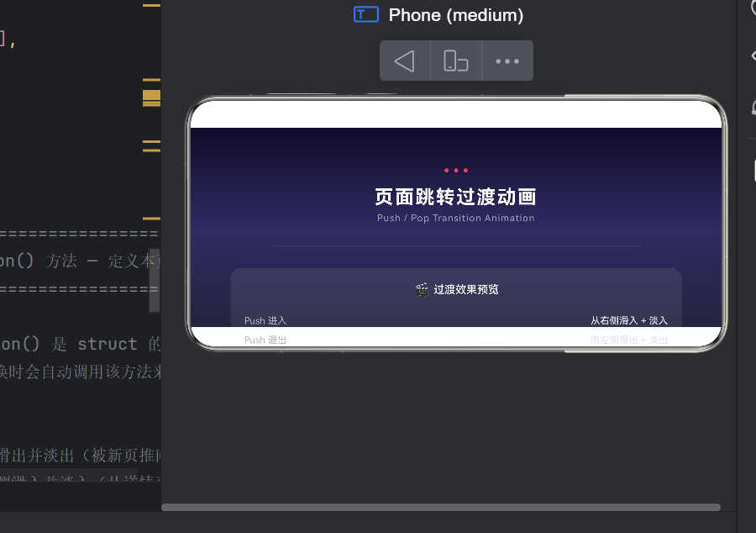This screenshot has height=533, width=756.
Task: Open the three-dots more options menu
Action: click(507, 61)
